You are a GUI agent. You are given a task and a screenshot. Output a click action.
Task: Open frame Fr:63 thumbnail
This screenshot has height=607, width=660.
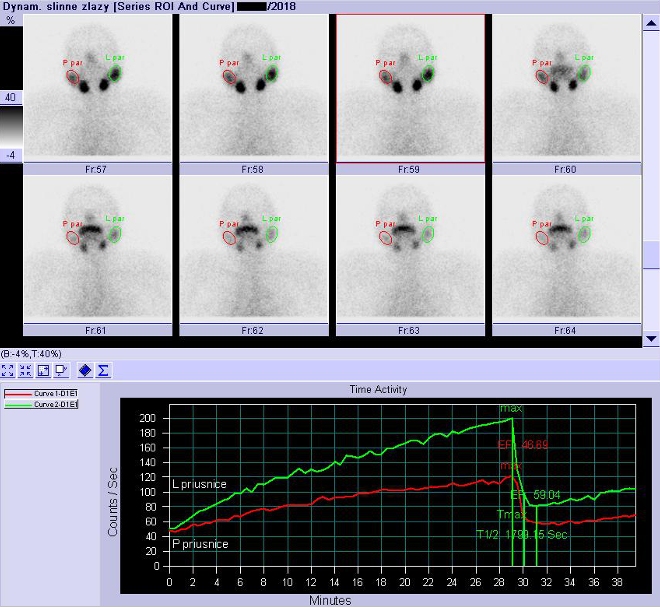(x=410, y=249)
